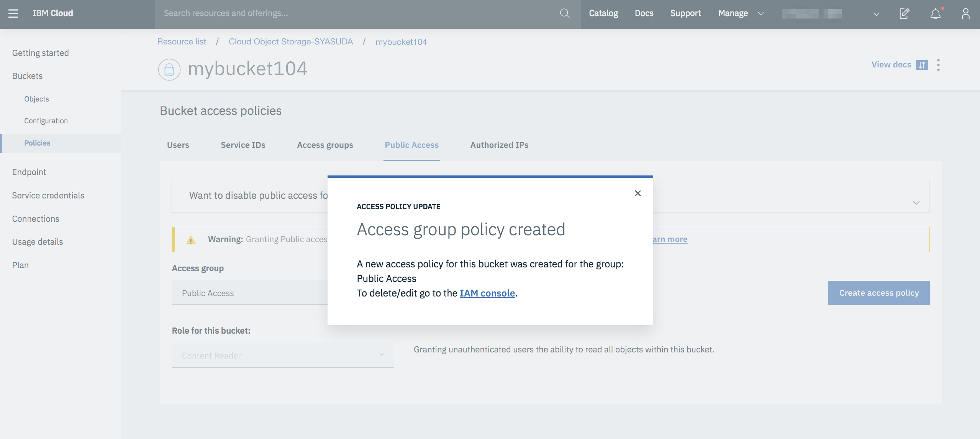Open the IAM console link
This screenshot has height=439, width=980.
pyautogui.click(x=487, y=293)
